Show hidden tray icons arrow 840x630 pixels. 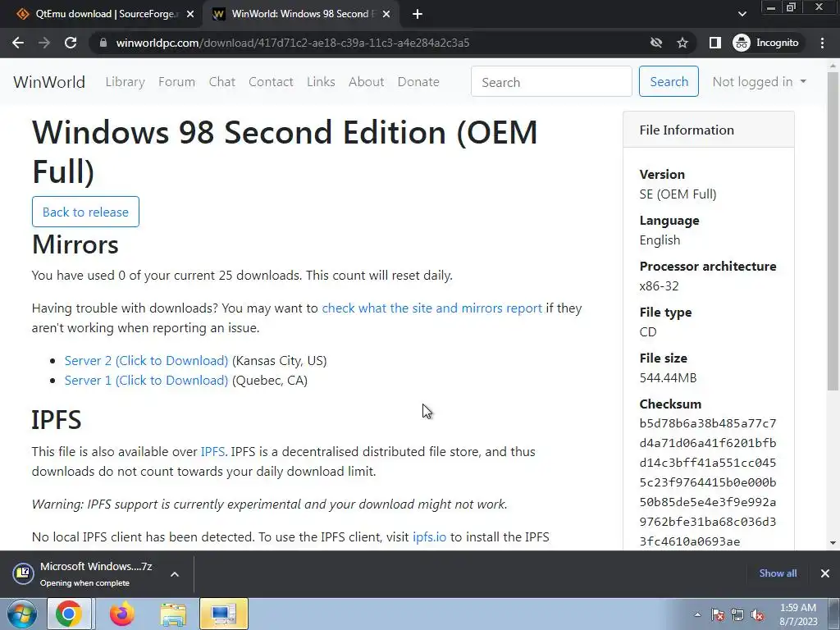click(x=697, y=614)
